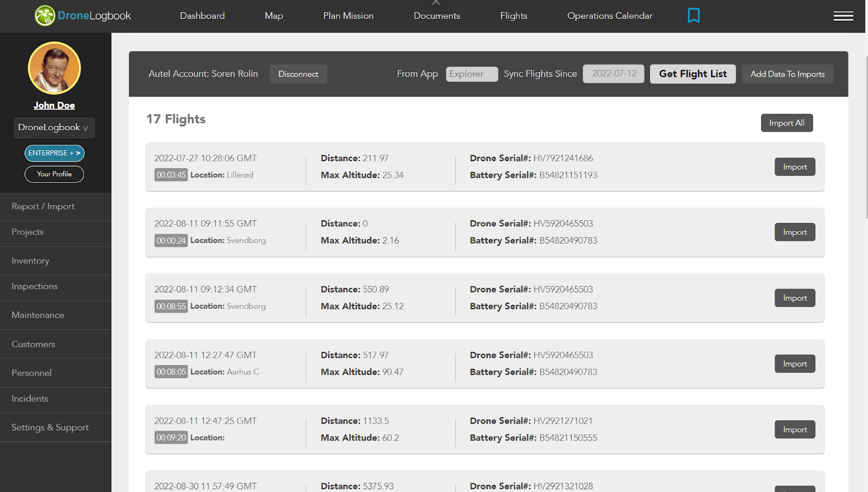Viewport: 868px width, 492px height.
Task: Click the 00:08:05 duration badge
Action: pos(171,372)
